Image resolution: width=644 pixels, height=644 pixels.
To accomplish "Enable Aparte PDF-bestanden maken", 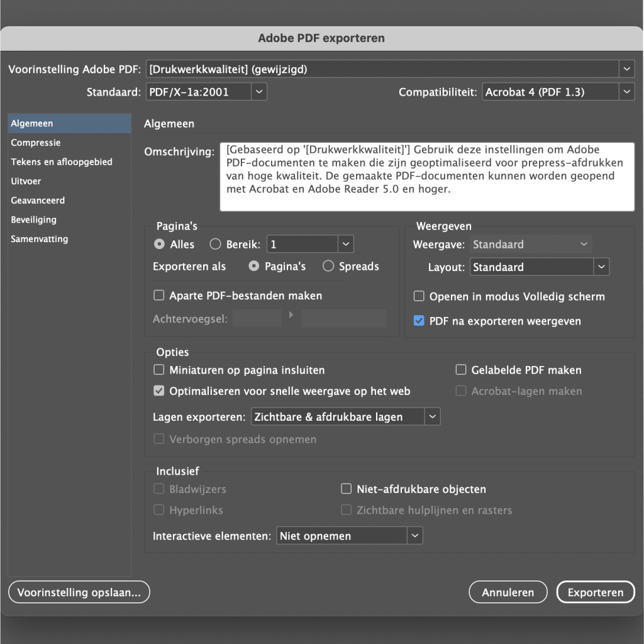I will click(x=158, y=296).
